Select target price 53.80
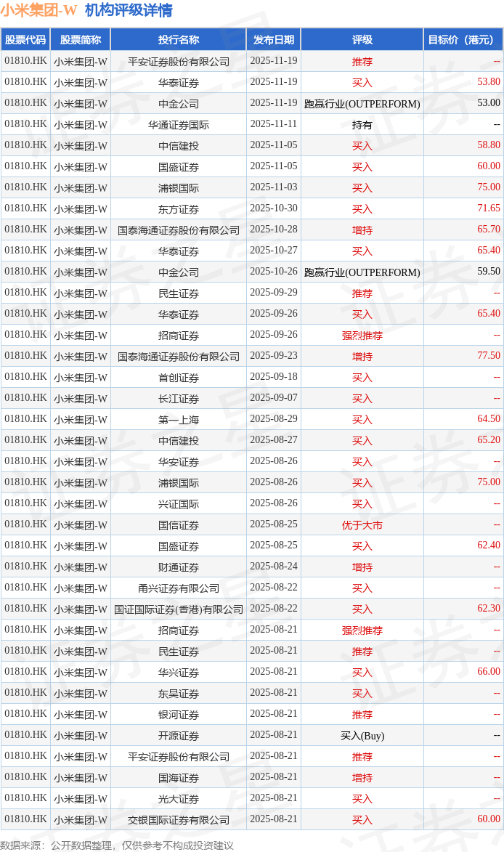This screenshot has height=852, width=504. [x=488, y=82]
